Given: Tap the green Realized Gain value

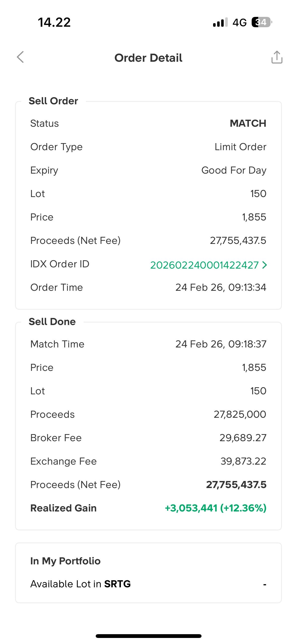Looking at the screenshot, I should pos(215,508).
